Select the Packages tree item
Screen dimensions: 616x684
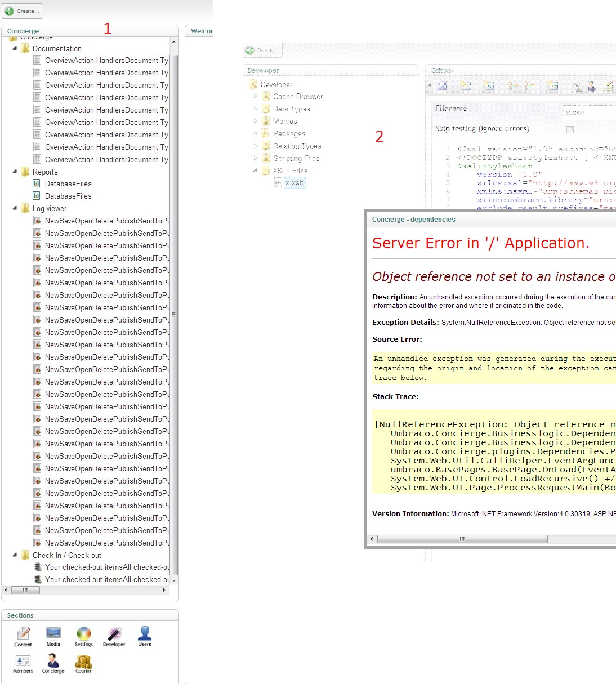pos(289,133)
